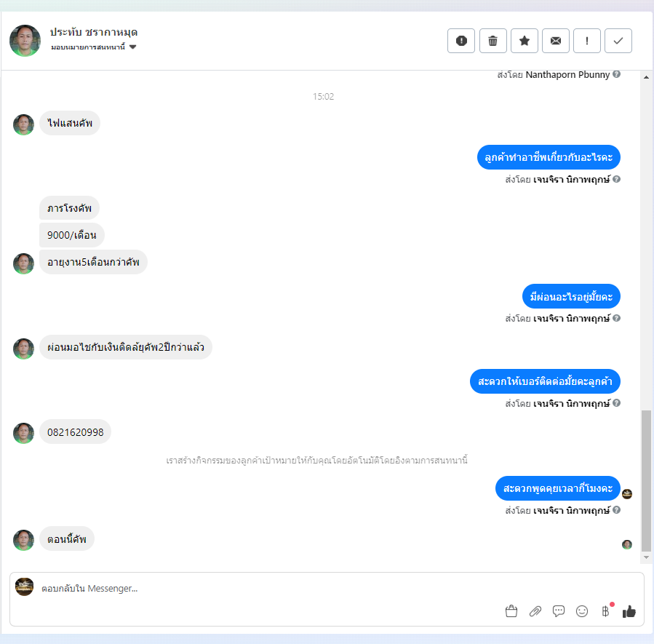
Task: Click the phone number 0821620998 message
Action: (x=76, y=432)
